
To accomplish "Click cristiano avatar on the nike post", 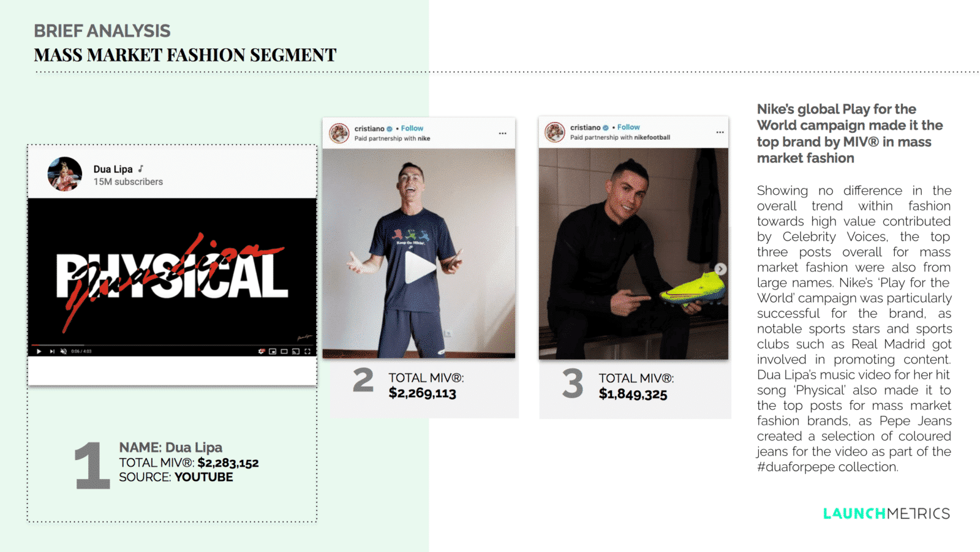I will coord(339,133).
